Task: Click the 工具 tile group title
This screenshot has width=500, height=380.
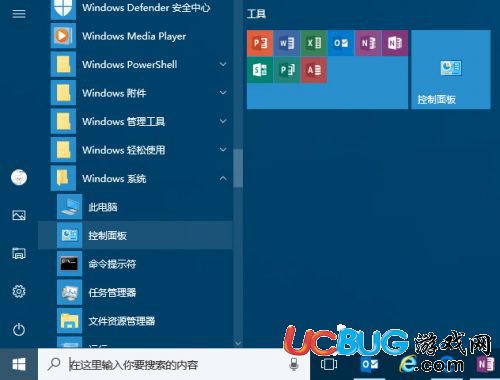Action: coord(256,14)
